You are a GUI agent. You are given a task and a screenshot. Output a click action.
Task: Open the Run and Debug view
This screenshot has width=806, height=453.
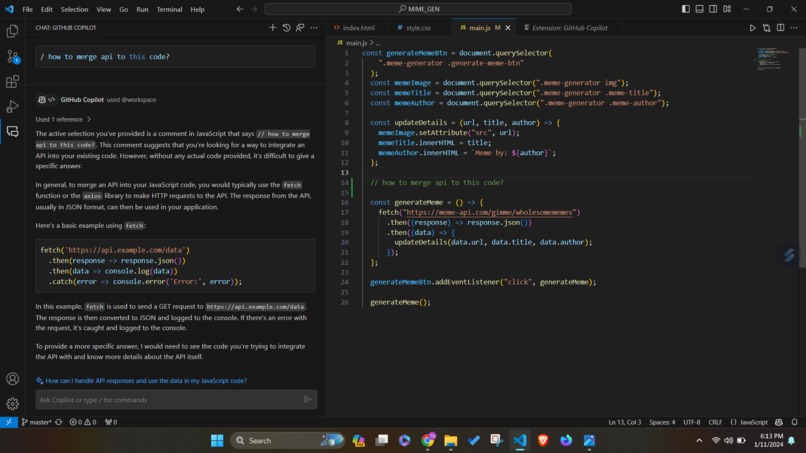point(12,106)
